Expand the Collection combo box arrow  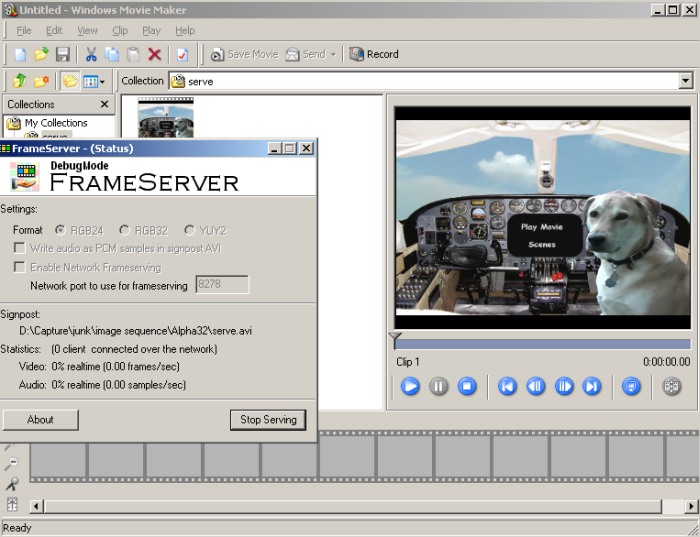[x=686, y=81]
